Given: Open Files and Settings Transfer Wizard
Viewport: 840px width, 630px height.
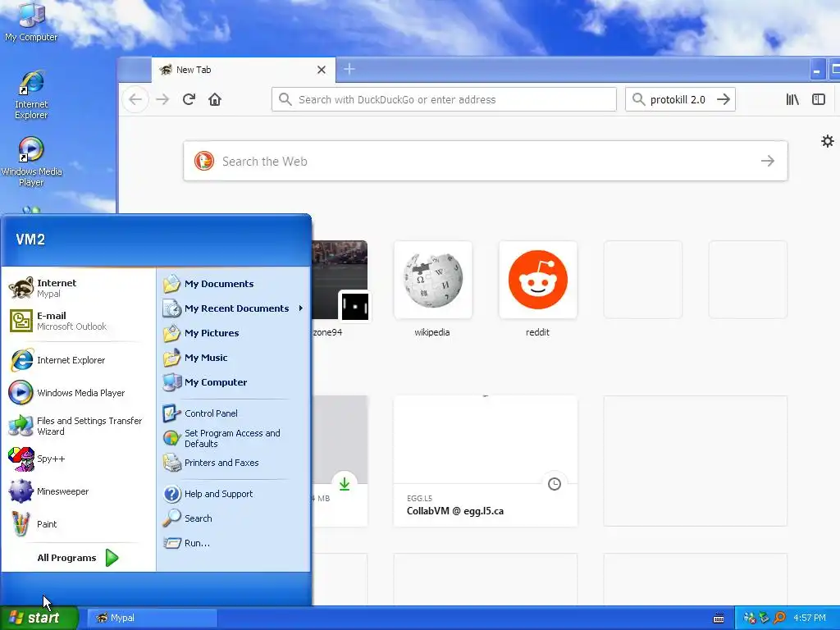Looking at the screenshot, I should tap(78, 426).
